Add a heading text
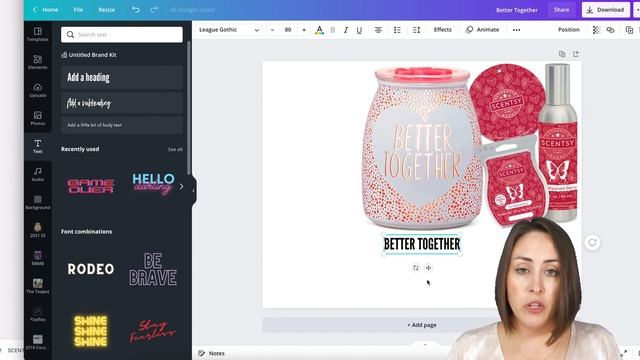 122,78
